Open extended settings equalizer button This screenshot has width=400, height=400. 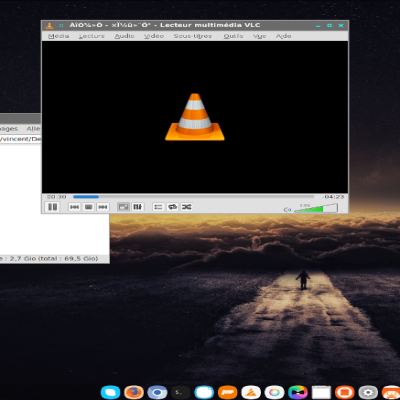tap(137, 207)
